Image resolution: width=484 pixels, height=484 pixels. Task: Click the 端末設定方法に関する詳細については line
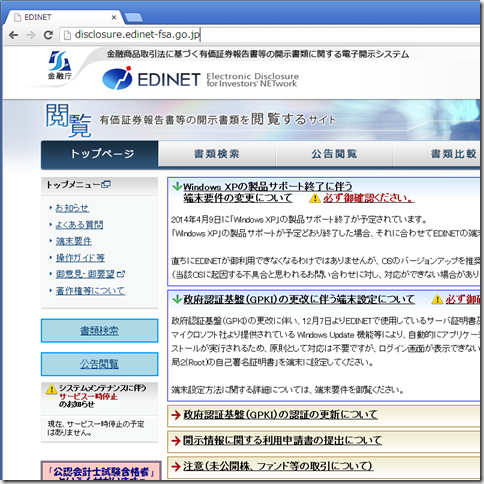click(288, 390)
